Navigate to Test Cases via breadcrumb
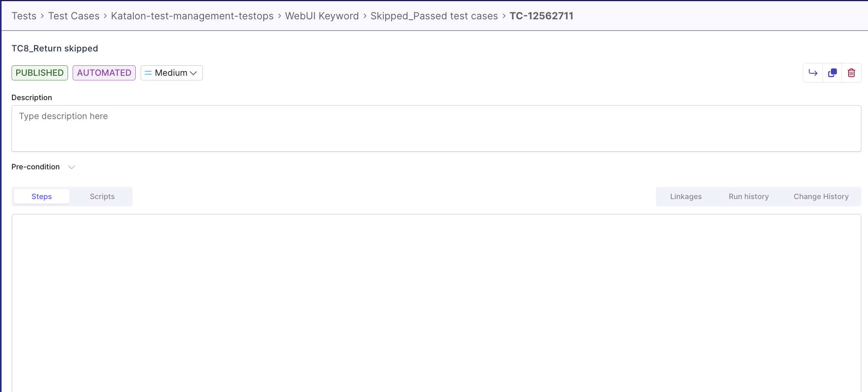 74,16
